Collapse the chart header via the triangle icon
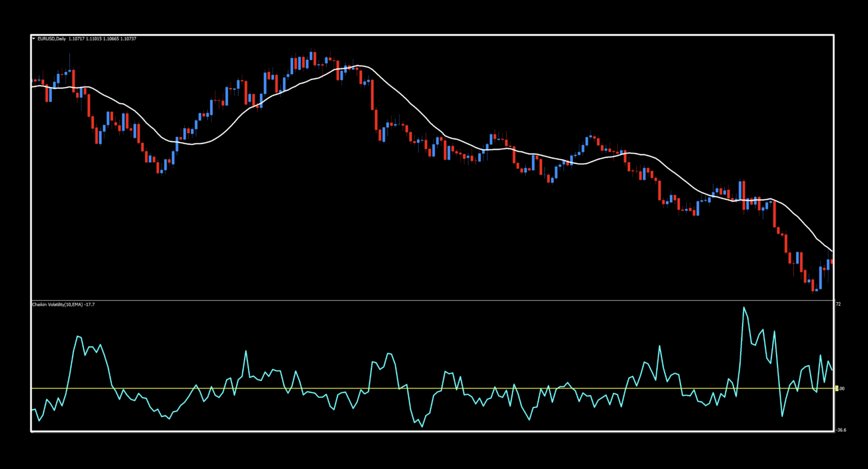This screenshot has width=868, height=469. click(34, 38)
